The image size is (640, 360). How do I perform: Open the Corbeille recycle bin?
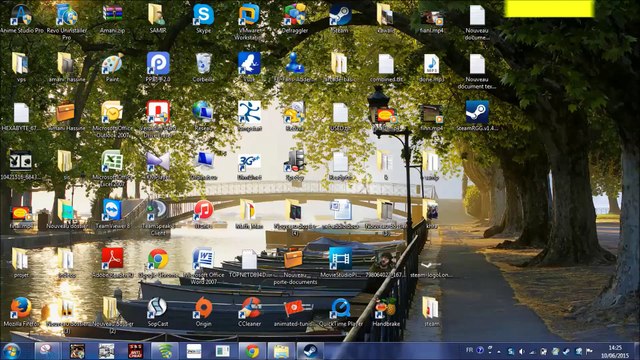(203, 67)
